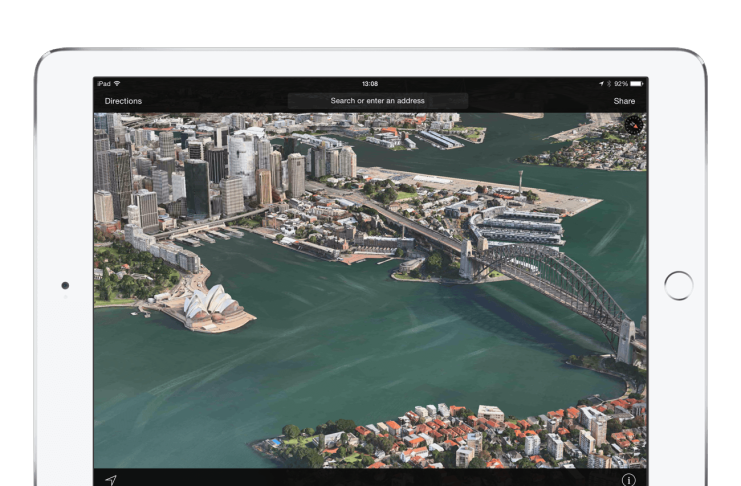Tap the Wi-Fi icon in the status bar
This screenshot has width=741, height=486.
point(117,84)
